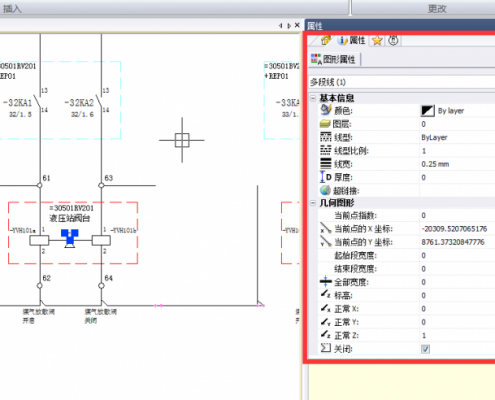Image resolution: width=495 pixels, height=400 pixels.
Task: Click the By layer color swatch
Action: pyautogui.click(x=428, y=111)
